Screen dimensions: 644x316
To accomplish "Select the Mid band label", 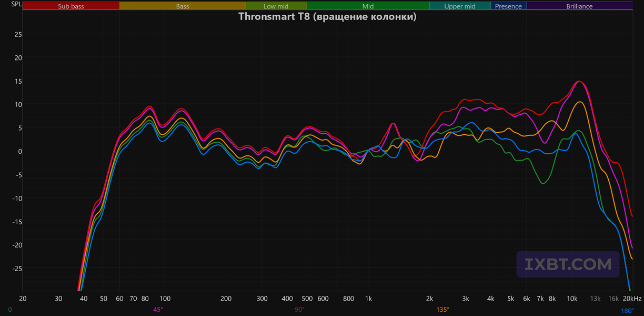I will [x=368, y=6].
